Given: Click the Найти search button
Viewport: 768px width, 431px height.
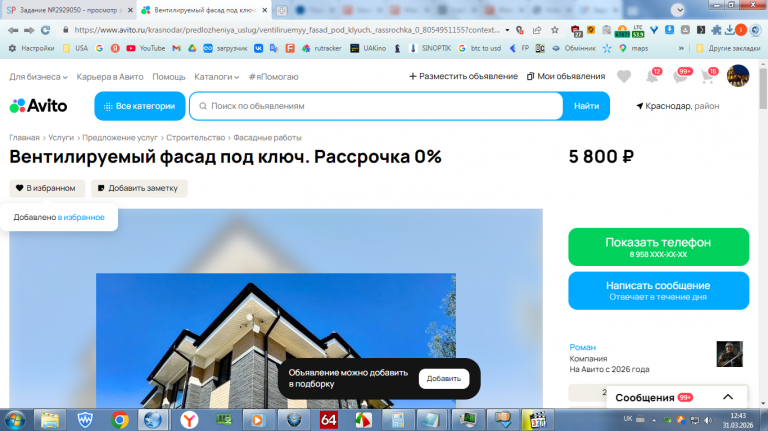Looking at the screenshot, I should pos(586,106).
